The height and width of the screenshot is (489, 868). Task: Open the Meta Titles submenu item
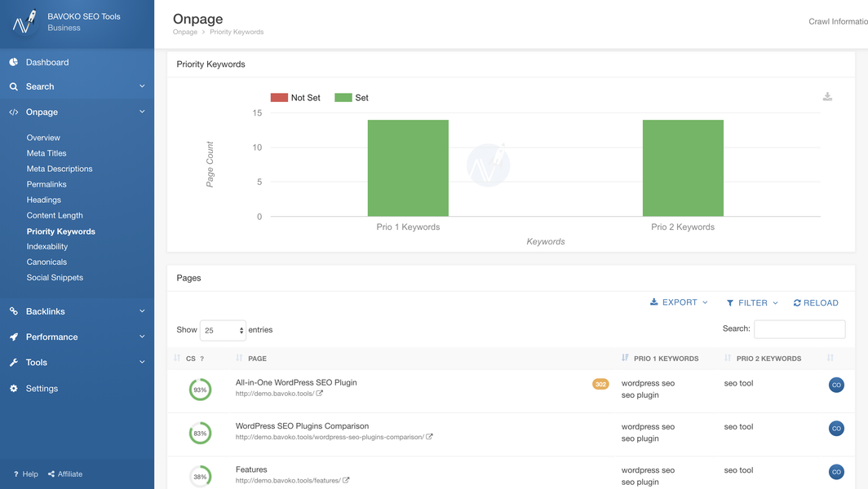click(x=46, y=153)
